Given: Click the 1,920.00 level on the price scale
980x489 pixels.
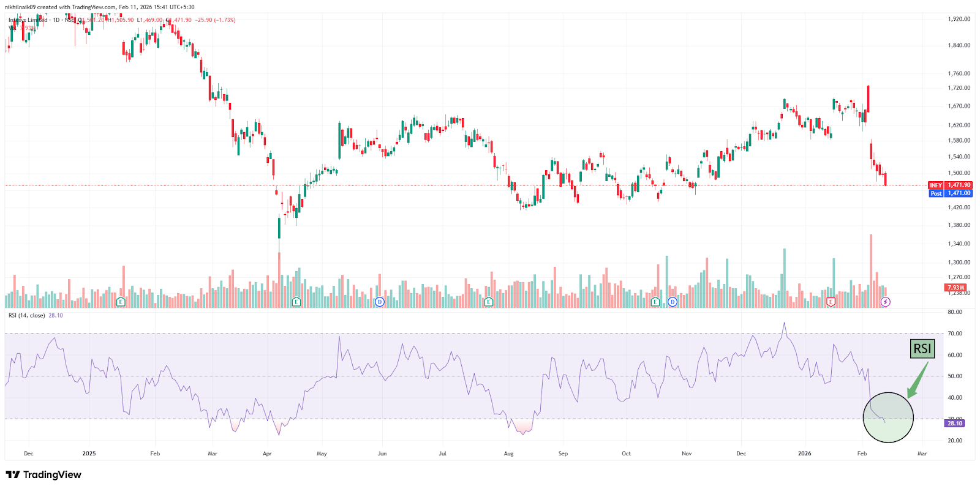Looking at the screenshot, I should [959, 19].
